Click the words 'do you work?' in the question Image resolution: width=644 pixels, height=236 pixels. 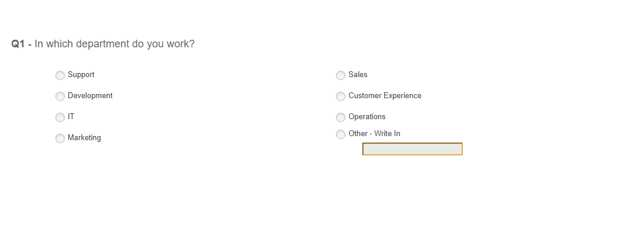[164, 44]
